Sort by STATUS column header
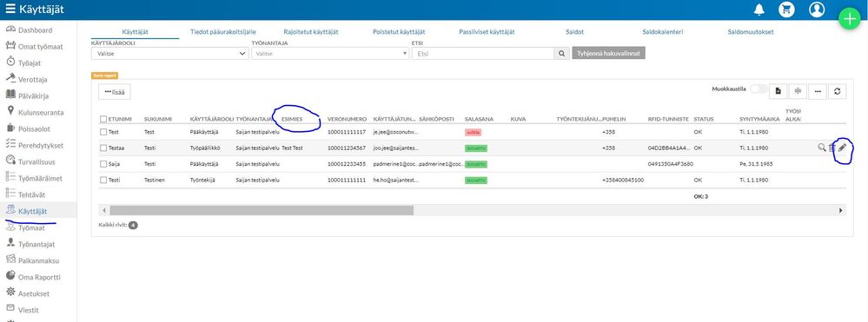Screen dimensions: 868x322 (703, 119)
